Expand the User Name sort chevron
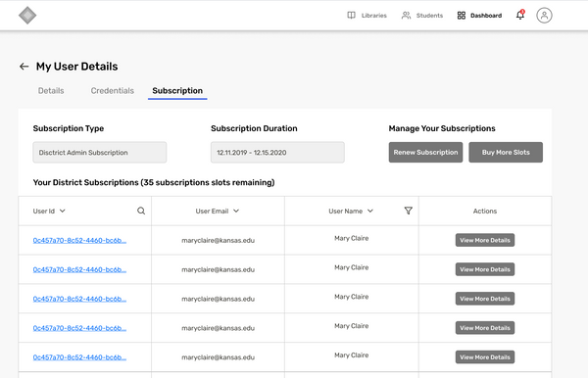The height and width of the screenshot is (378, 588). (370, 211)
